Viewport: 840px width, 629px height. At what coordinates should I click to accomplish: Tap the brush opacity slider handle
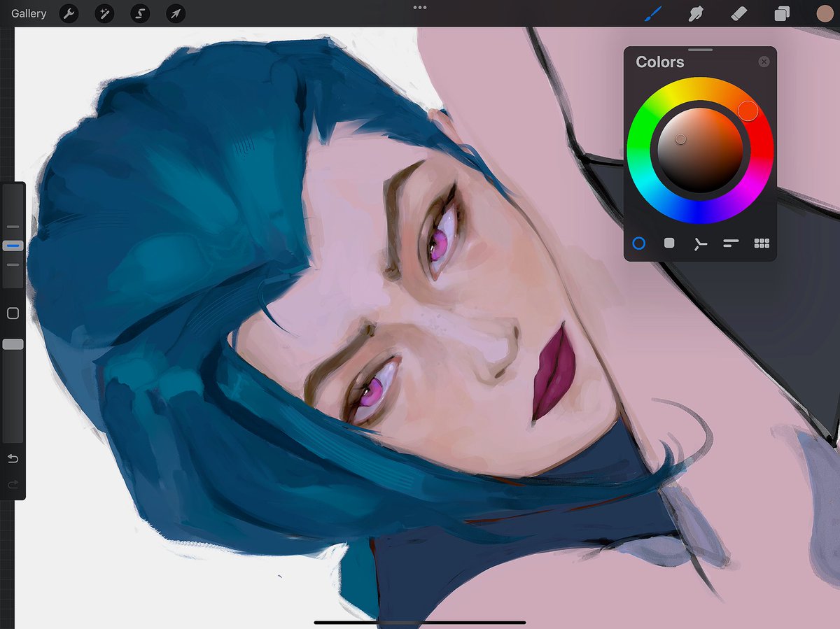coord(13,344)
